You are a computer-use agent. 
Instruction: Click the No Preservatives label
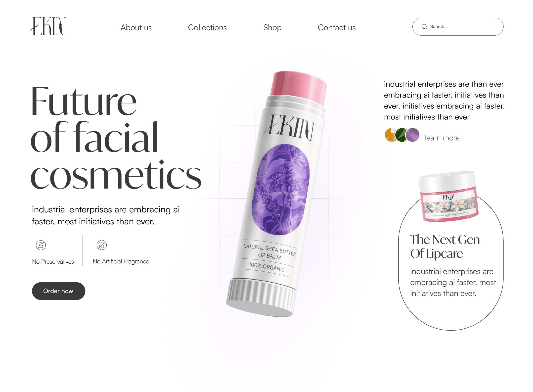click(53, 261)
